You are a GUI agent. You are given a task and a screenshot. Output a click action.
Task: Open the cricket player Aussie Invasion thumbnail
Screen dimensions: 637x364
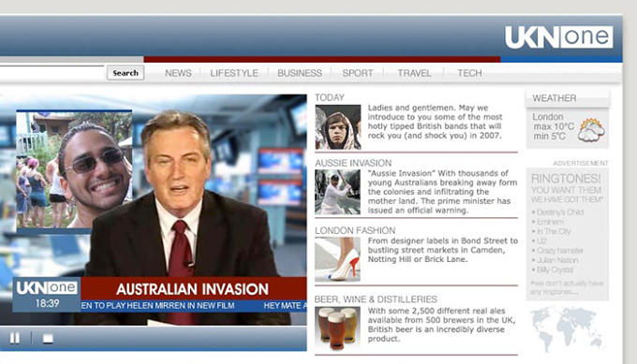tap(337, 192)
